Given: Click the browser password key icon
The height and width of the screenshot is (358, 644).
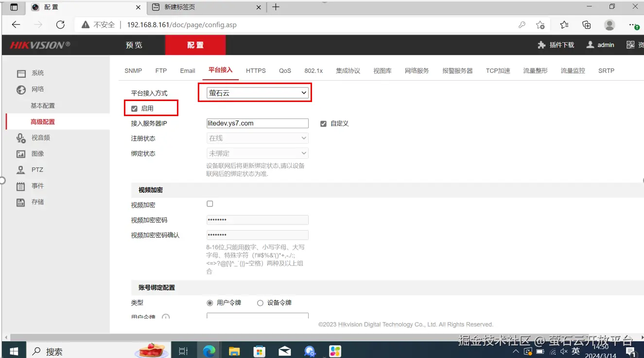Looking at the screenshot, I should tap(522, 25).
